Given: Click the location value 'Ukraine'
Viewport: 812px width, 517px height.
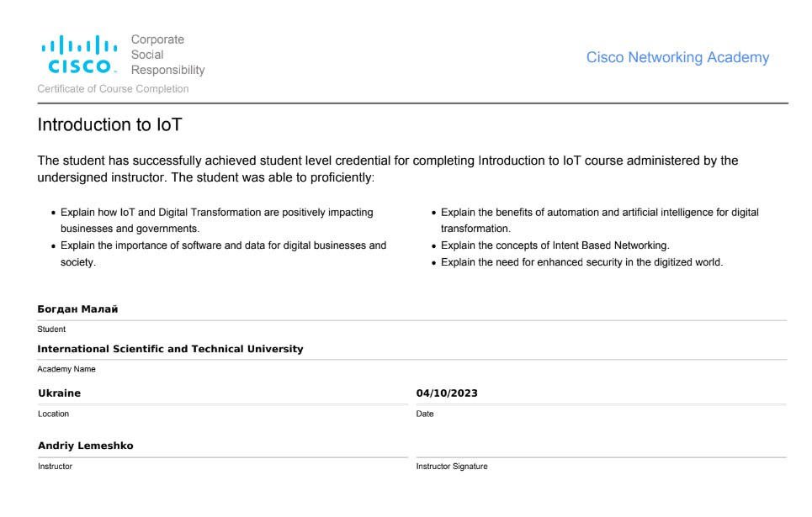Looking at the screenshot, I should 60,393.
